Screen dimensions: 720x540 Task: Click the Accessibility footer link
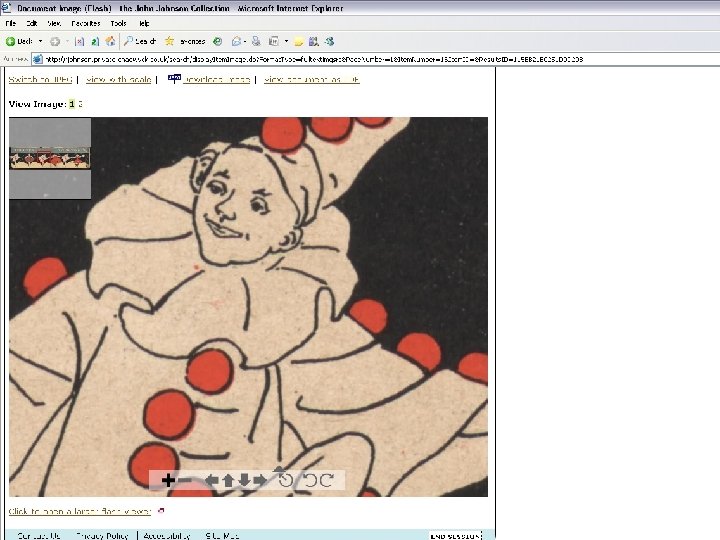pyautogui.click(x=167, y=535)
